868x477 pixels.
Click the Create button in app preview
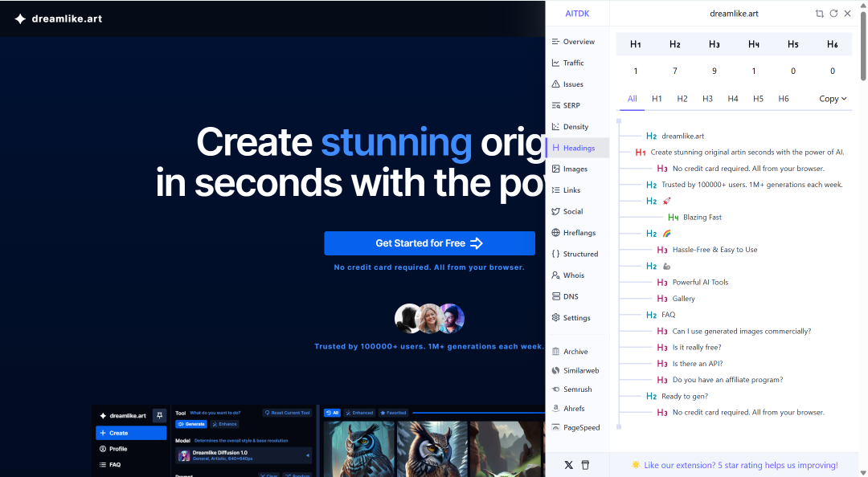pos(131,433)
